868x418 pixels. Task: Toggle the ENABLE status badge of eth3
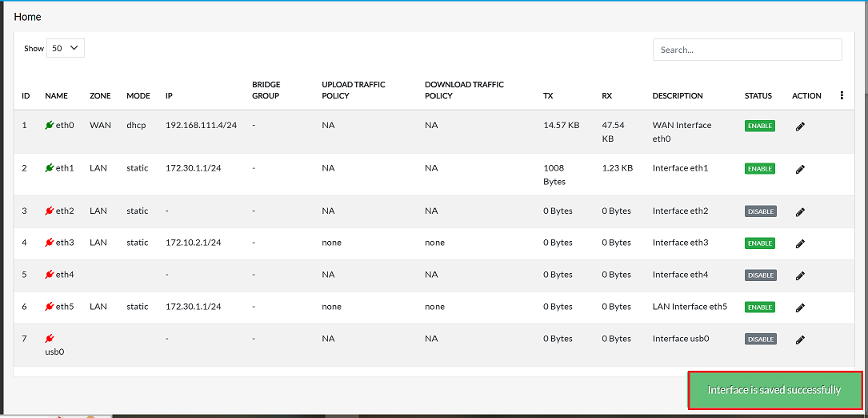[x=760, y=243]
